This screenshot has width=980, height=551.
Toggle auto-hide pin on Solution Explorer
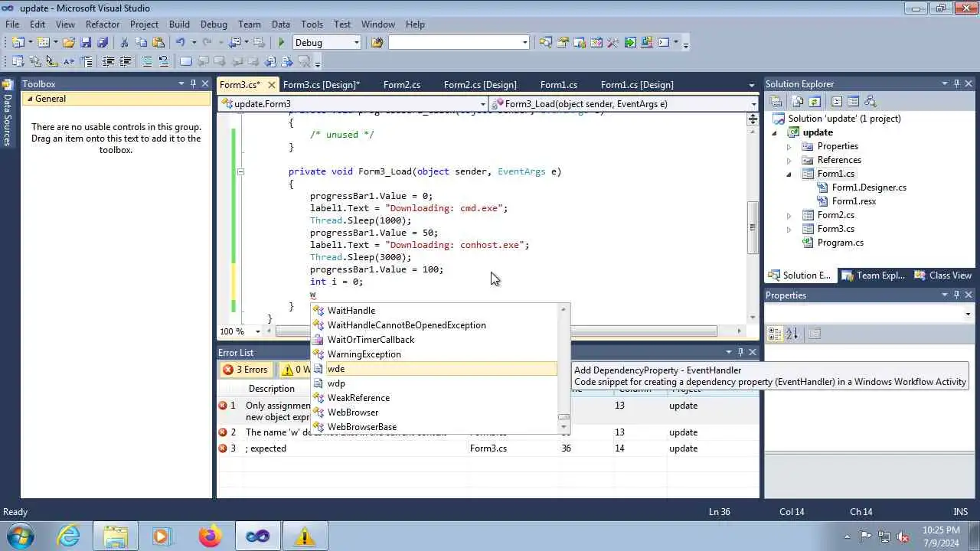click(x=956, y=84)
